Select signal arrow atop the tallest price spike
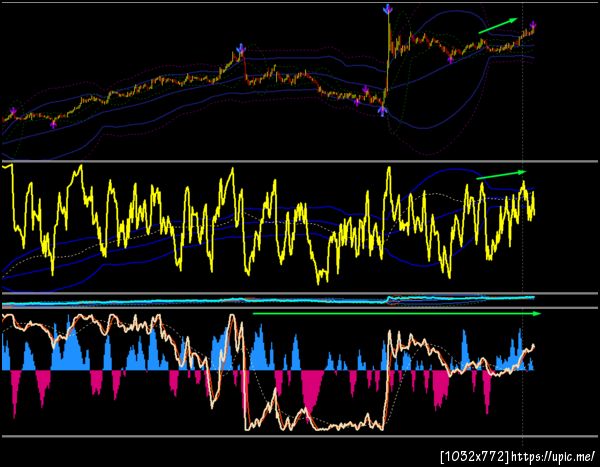Screen dimensions: 600x467 [x=388, y=9]
